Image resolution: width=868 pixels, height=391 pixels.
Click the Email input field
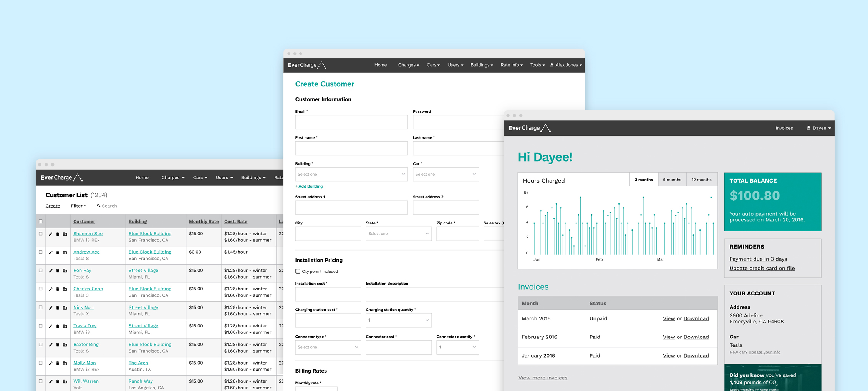(x=351, y=122)
